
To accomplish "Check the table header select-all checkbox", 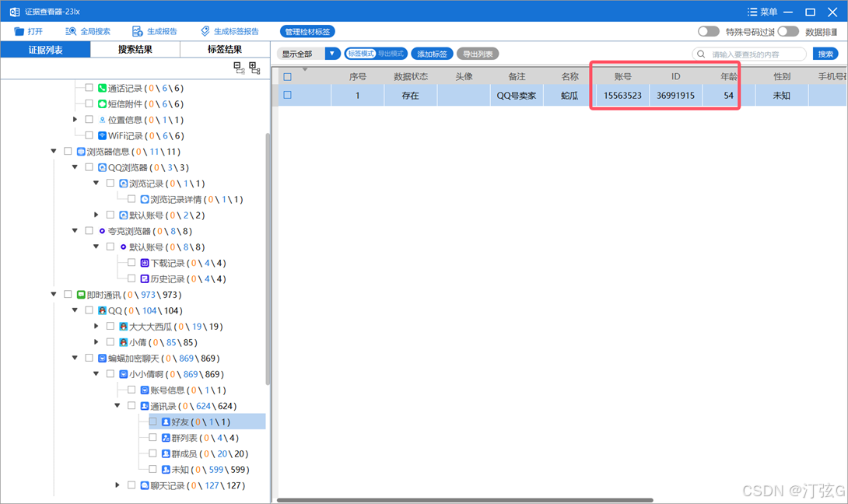I will (x=288, y=77).
